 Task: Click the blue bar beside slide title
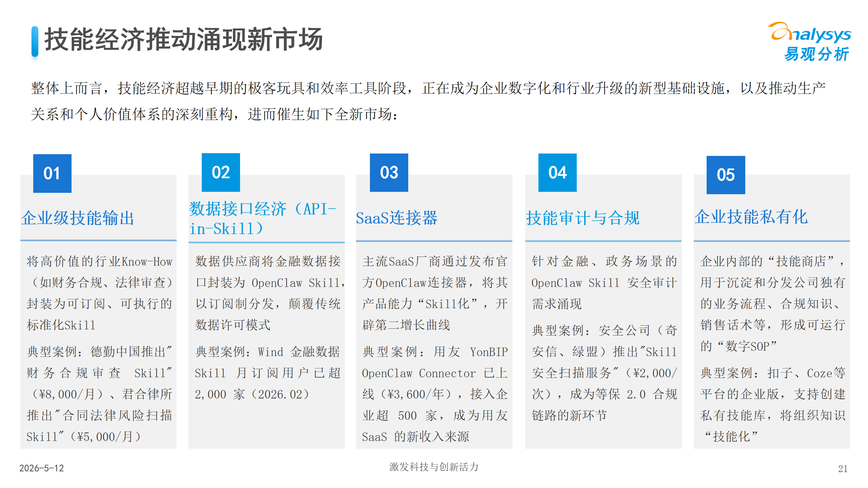pyautogui.click(x=35, y=41)
